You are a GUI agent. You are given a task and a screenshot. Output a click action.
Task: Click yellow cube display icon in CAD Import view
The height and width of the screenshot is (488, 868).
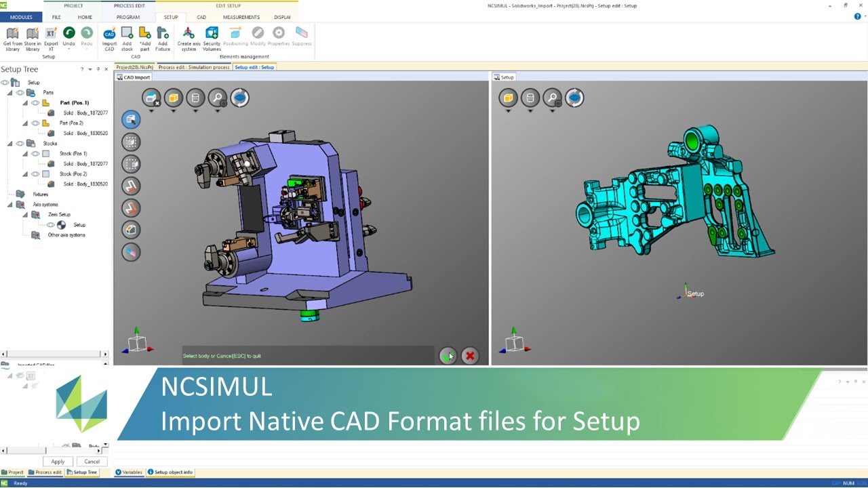174,98
